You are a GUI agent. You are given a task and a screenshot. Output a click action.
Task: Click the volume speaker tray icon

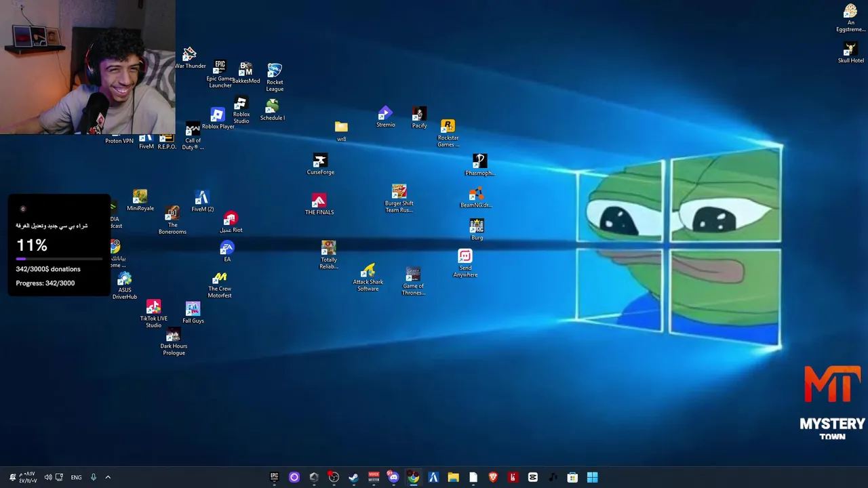(47, 477)
